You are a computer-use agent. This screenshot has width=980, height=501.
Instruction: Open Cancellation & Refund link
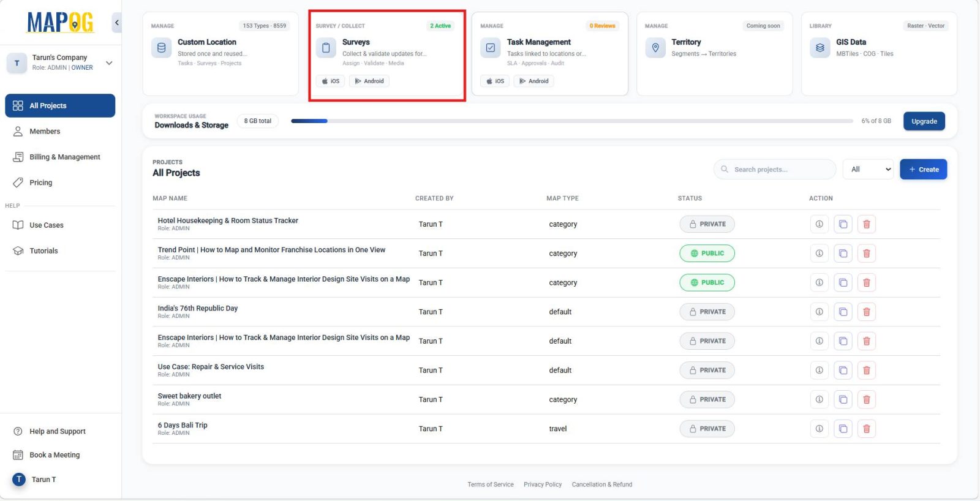point(602,484)
